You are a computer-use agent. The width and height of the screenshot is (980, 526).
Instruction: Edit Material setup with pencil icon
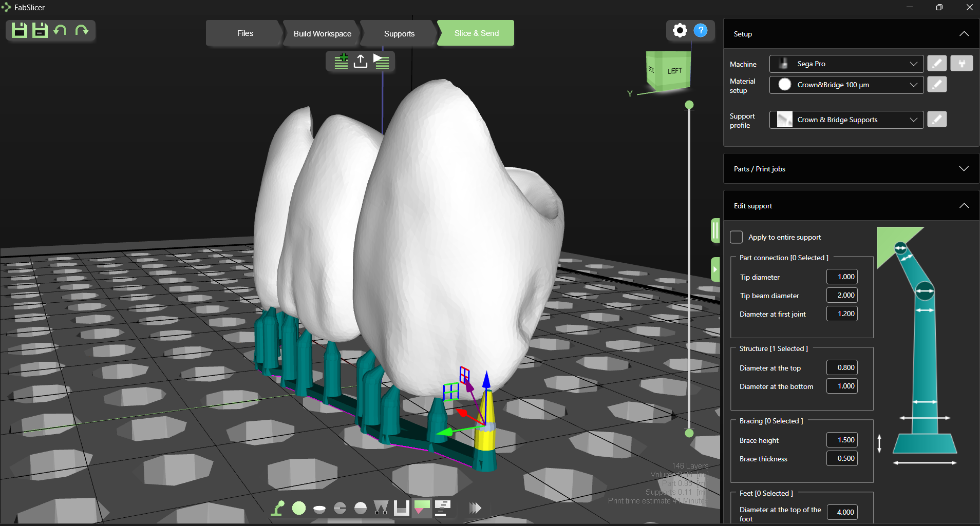coord(937,85)
